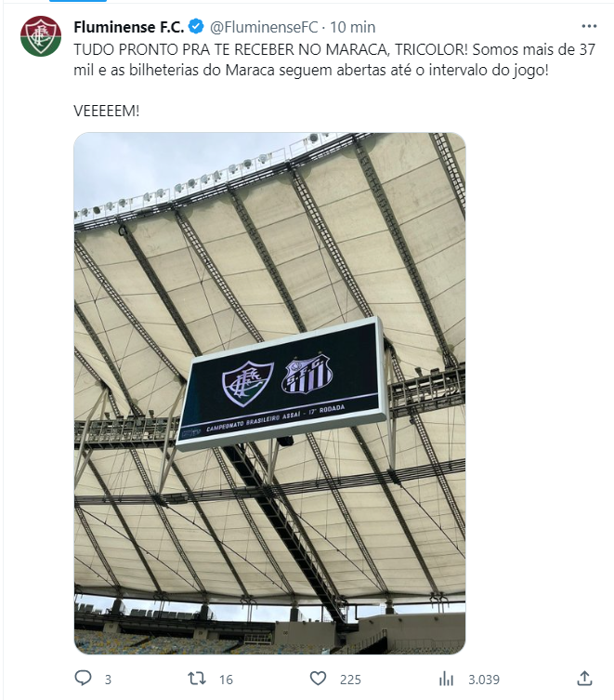Open the three-dot more options menu
The height and width of the screenshot is (700, 614).
pos(589,26)
